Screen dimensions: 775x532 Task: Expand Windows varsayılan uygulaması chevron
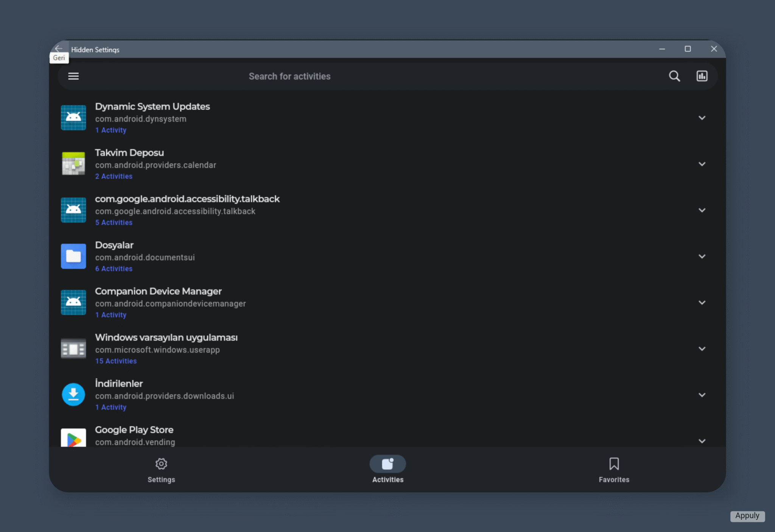click(702, 349)
